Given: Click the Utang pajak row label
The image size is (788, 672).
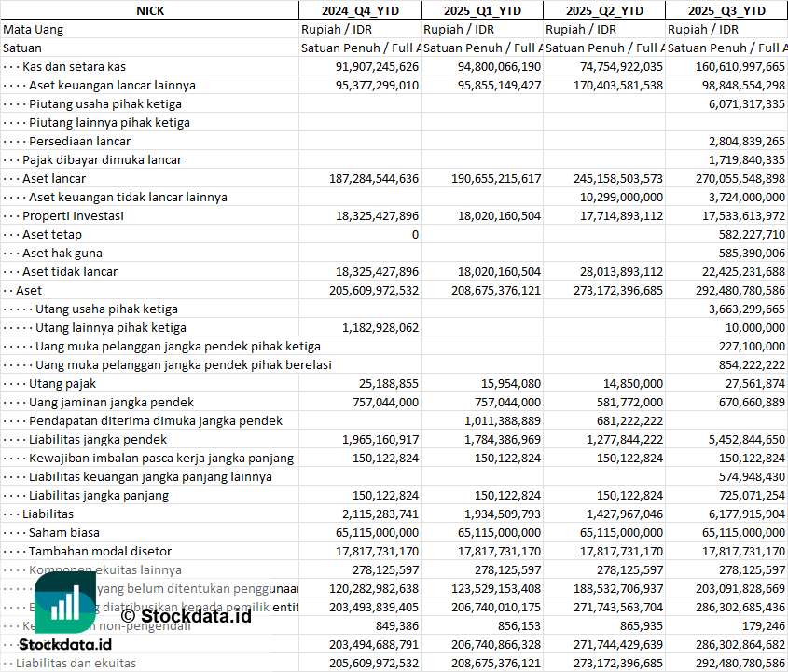Looking at the screenshot, I should (x=62, y=383).
